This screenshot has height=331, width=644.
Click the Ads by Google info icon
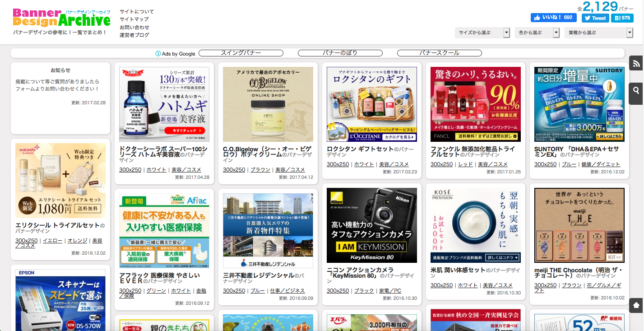[158, 54]
